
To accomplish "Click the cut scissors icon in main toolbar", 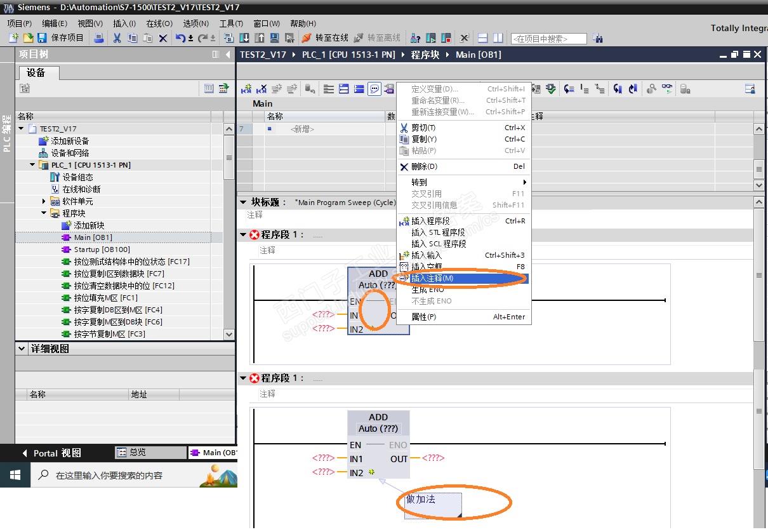I will tap(117, 38).
